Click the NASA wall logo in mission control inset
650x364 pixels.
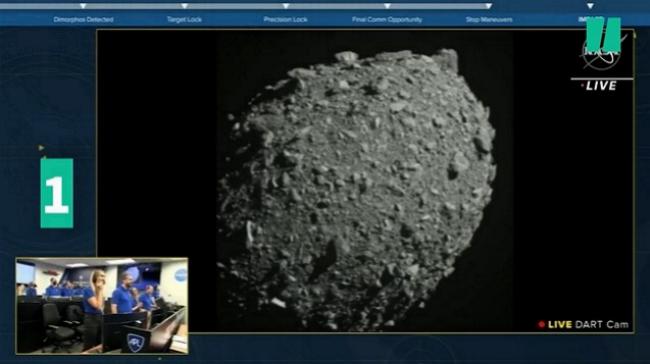tap(181, 275)
